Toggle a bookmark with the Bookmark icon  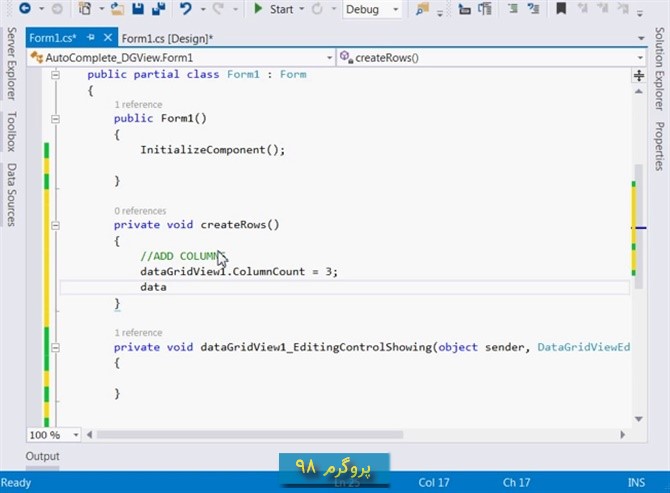click(561, 8)
